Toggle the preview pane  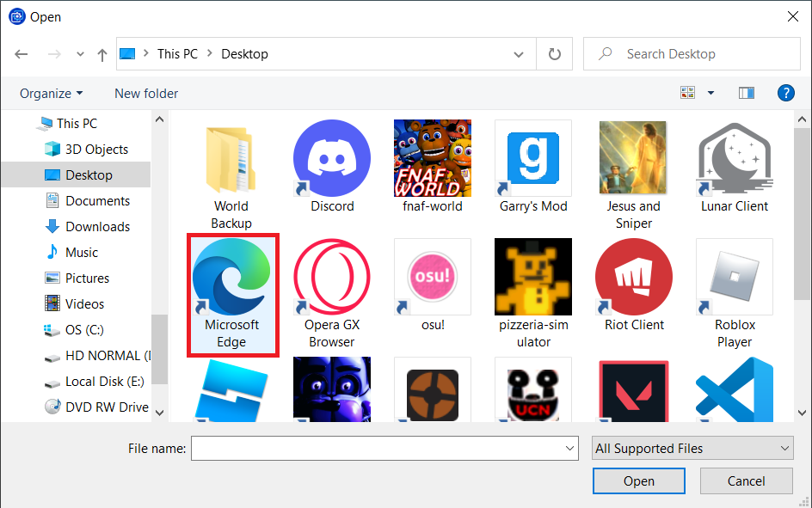point(747,93)
